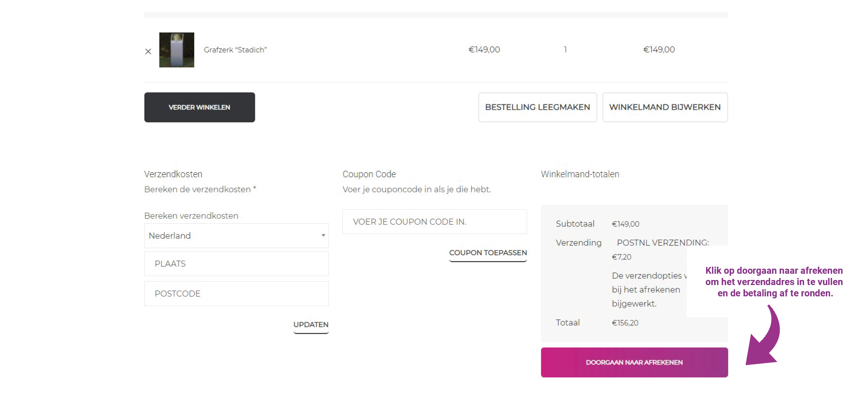Click the Bereken verzendkosten label
This screenshot has width=868, height=401.
pos(191,216)
